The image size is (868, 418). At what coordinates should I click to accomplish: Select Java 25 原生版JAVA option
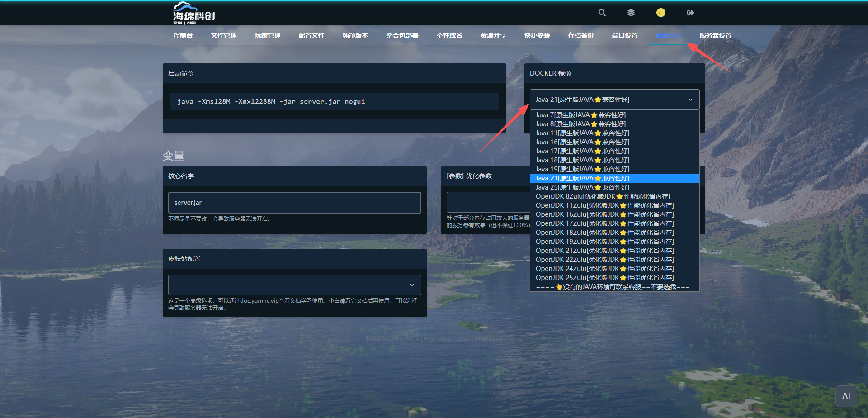point(582,187)
